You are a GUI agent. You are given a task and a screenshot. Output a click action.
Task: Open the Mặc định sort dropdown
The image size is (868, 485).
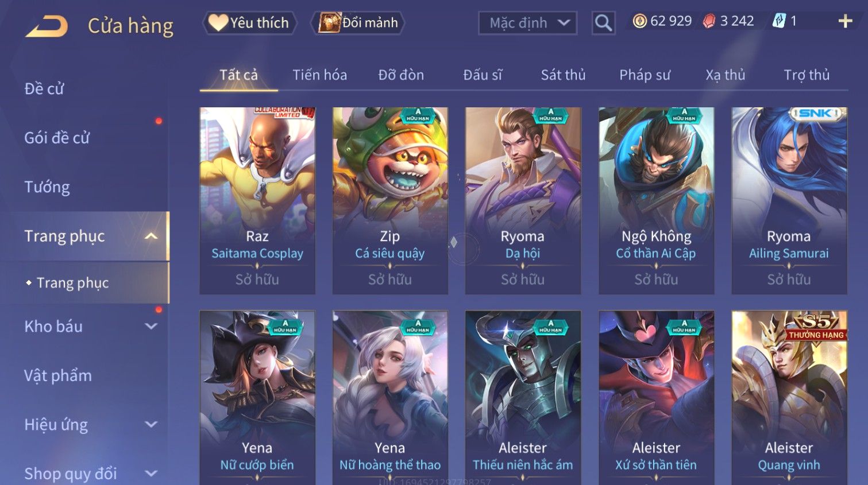(x=527, y=23)
